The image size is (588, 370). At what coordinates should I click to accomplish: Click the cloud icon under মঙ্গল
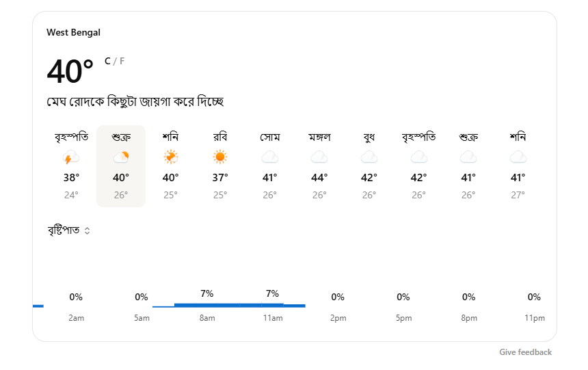(x=319, y=158)
